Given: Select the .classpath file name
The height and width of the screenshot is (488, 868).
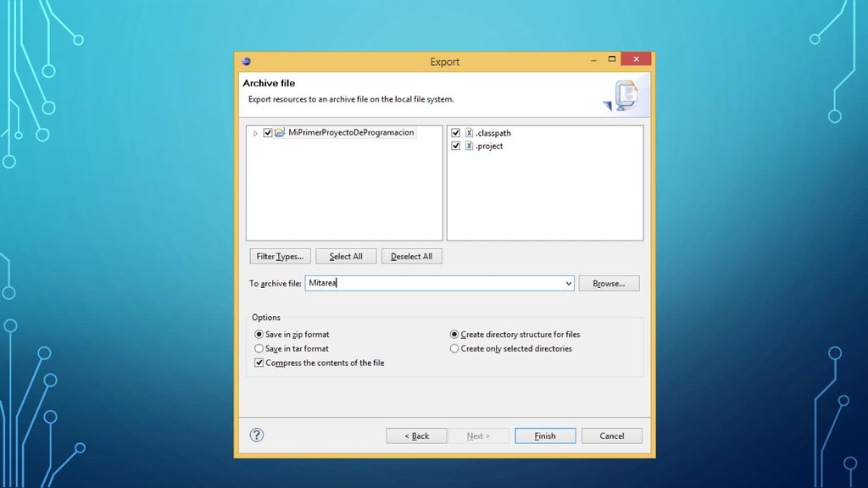Looking at the screenshot, I should click(493, 133).
